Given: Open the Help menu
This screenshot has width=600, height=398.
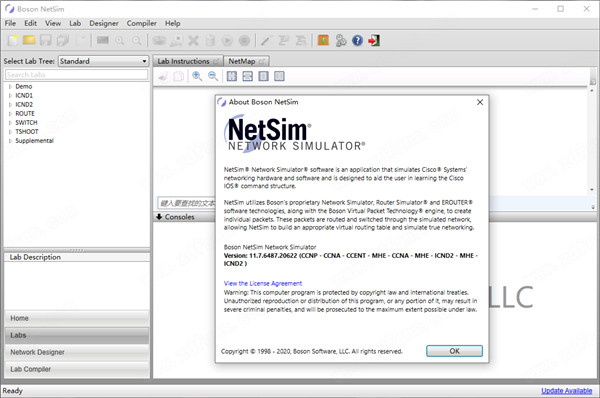Looking at the screenshot, I should point(173,23).
